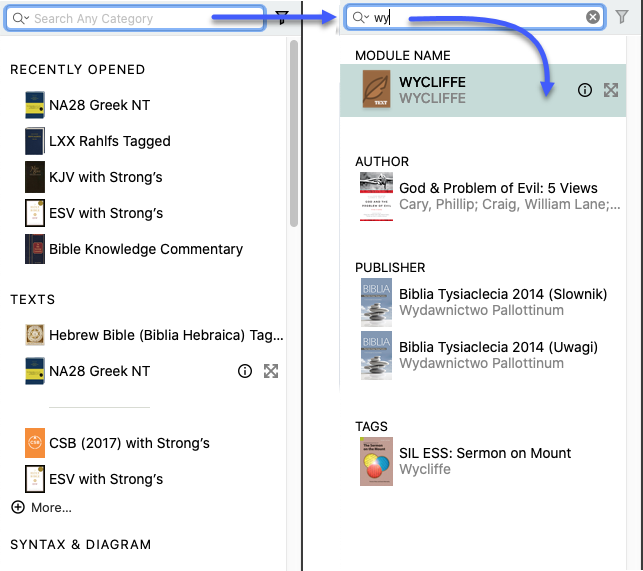
Task: Click the SIL ESS Sermon on Mount cover
Action: point(377,461)
